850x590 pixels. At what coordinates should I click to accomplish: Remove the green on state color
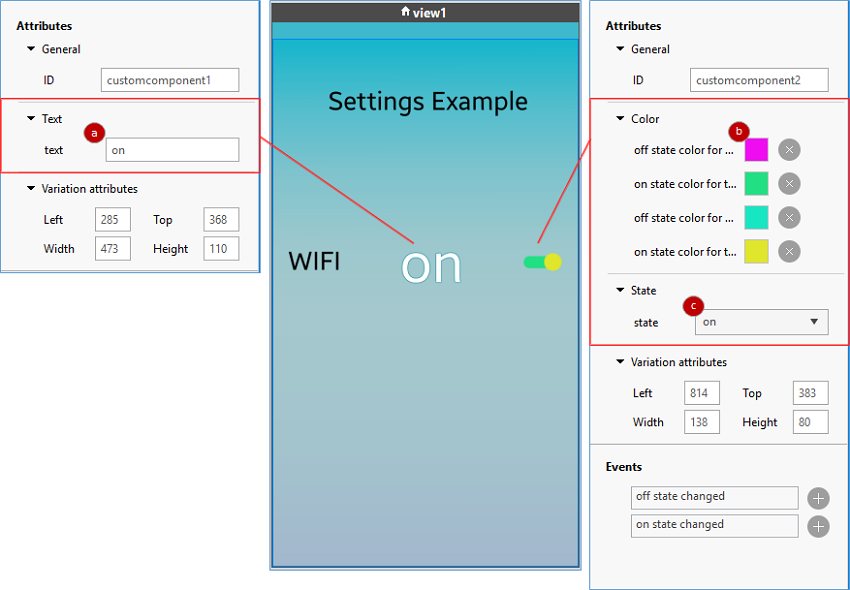(x=789, y=183)
